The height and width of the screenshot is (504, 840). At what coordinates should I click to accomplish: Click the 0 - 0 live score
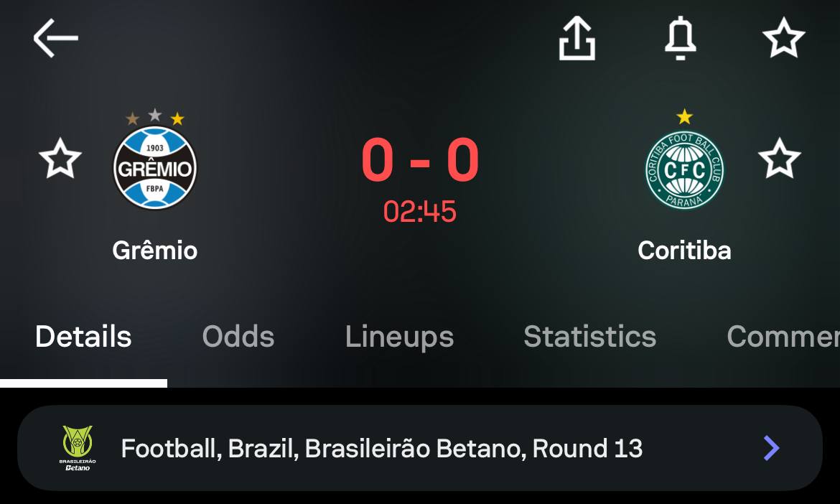tap(420, 161)
